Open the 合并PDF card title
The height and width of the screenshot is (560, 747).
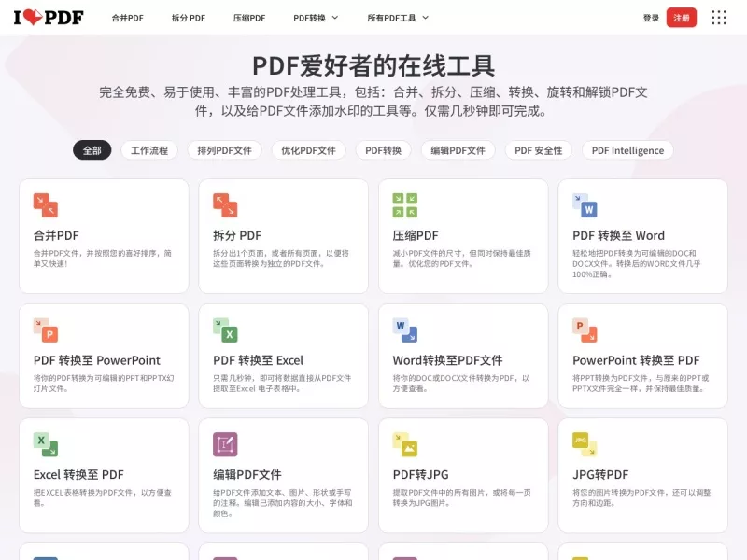point(56,236)
